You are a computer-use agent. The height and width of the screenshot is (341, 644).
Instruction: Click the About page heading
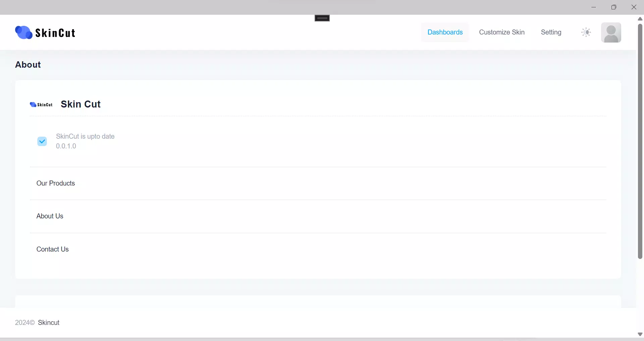[x=28, y=65]
